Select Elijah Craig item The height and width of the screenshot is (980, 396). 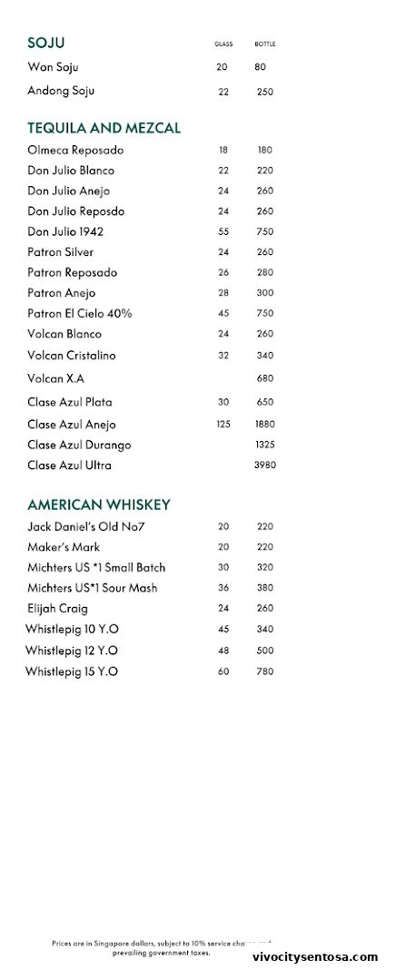[x=57, y=609]
